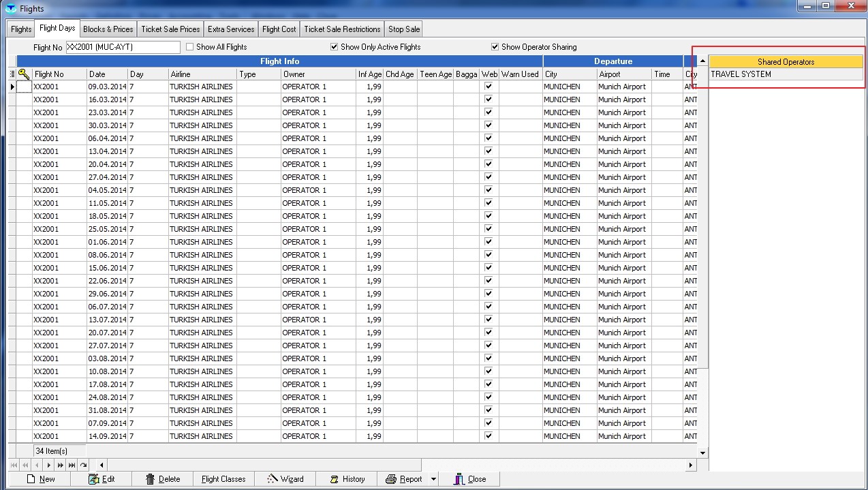Image resolution: width=868 pixels, height=490 pixels.
Task: Click the Report printer icon
Action: click(391, 479)
